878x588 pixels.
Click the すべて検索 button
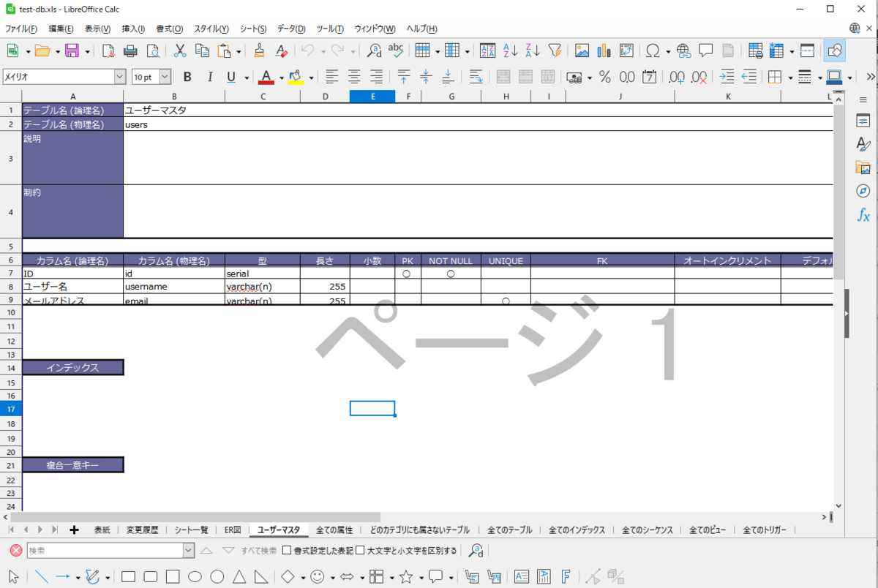[x=258, y=550]
